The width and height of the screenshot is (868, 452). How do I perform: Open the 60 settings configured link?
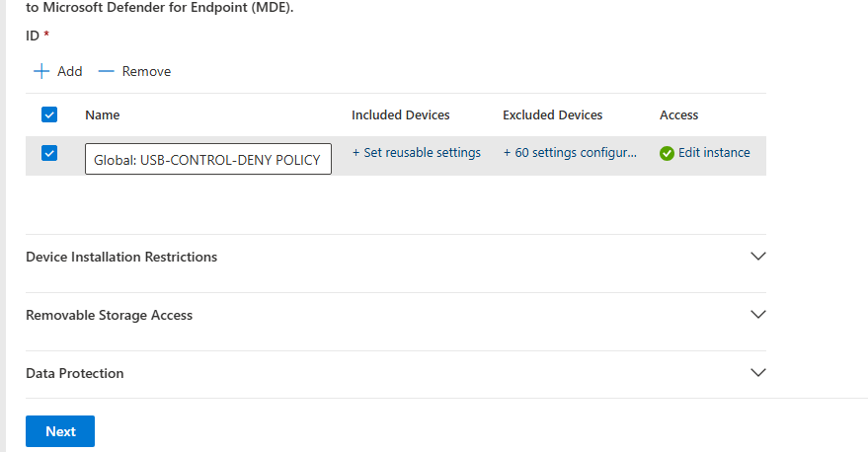click(571, 153)
